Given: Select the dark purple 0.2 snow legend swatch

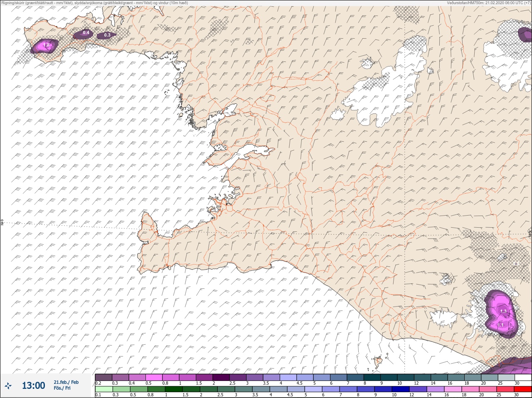Looking at the screenshot, I should pos(103,377).
